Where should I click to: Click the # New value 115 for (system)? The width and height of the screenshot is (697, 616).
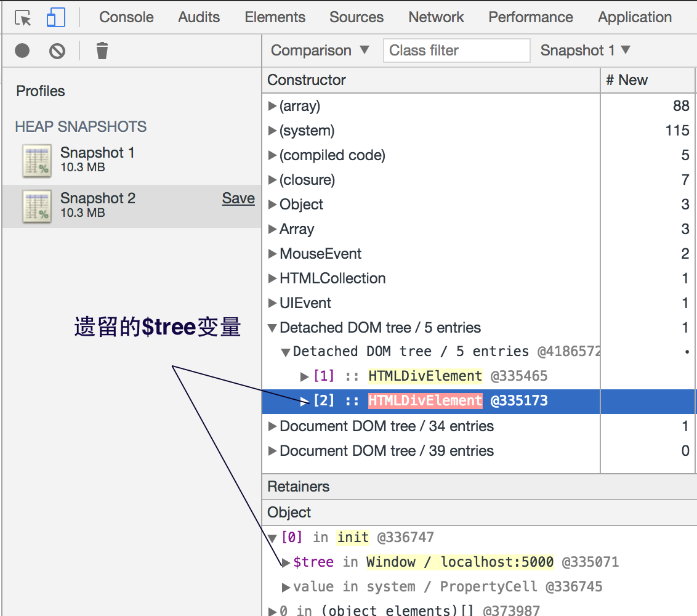(677, 131)
